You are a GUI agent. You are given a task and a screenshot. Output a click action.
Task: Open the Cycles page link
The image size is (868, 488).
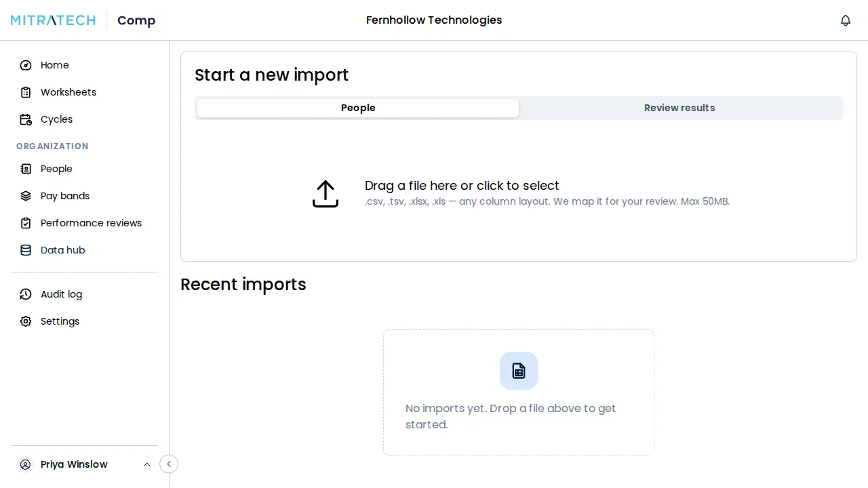click(57, 119)
